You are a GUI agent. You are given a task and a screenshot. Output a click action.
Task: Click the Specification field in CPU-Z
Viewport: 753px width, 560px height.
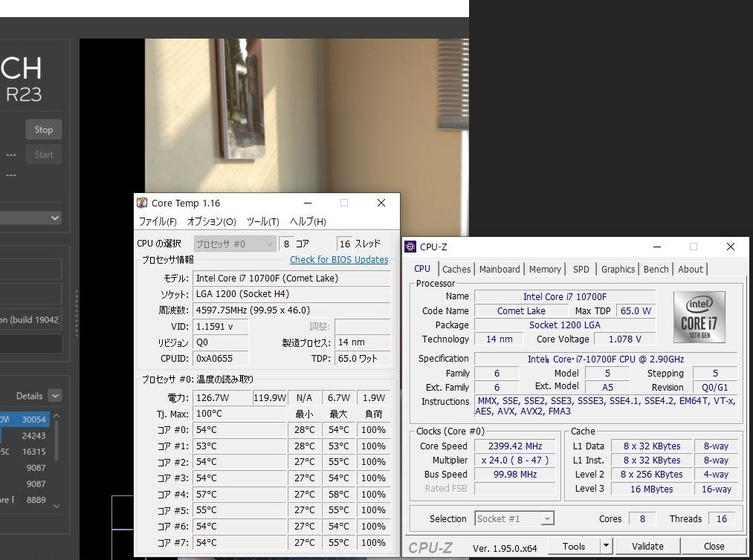pos(606,359)
